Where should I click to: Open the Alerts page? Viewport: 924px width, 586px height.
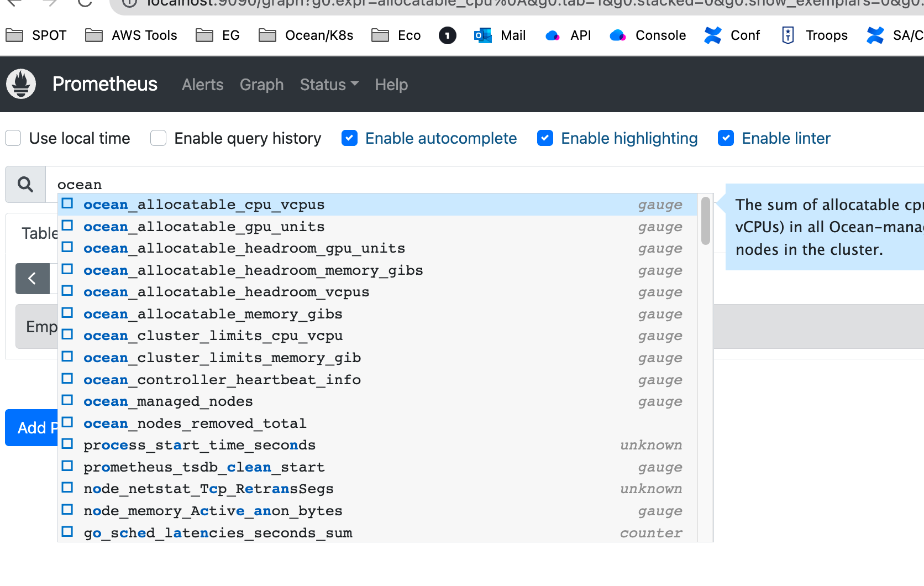(203, 85)
